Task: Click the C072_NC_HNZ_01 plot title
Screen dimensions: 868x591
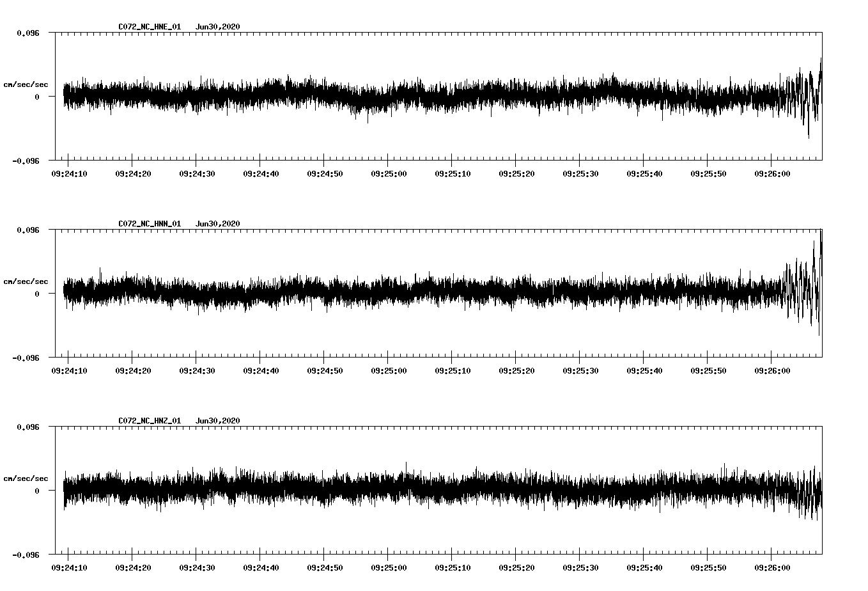Action: point(150,421)
